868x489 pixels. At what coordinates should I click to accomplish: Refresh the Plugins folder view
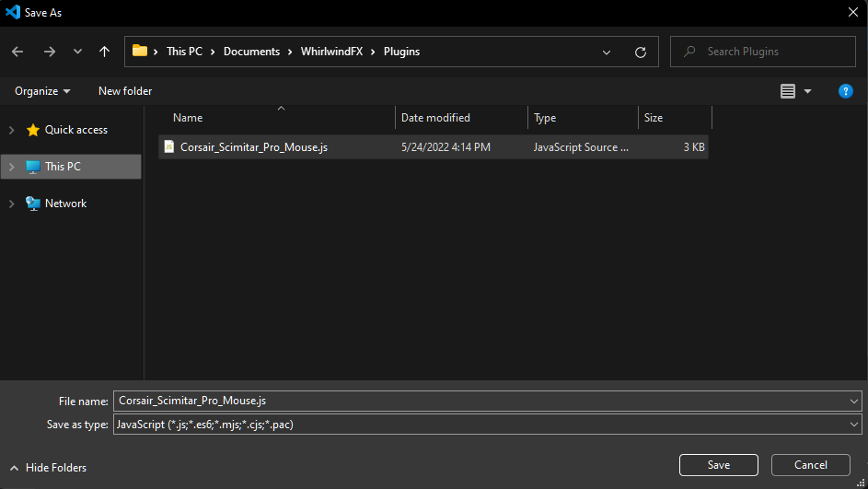641,52
